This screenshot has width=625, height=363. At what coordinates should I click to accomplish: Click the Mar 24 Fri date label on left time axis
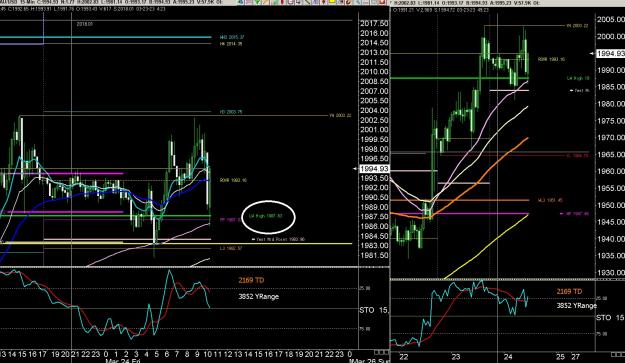pyautogui.click(x=122, y=361)
